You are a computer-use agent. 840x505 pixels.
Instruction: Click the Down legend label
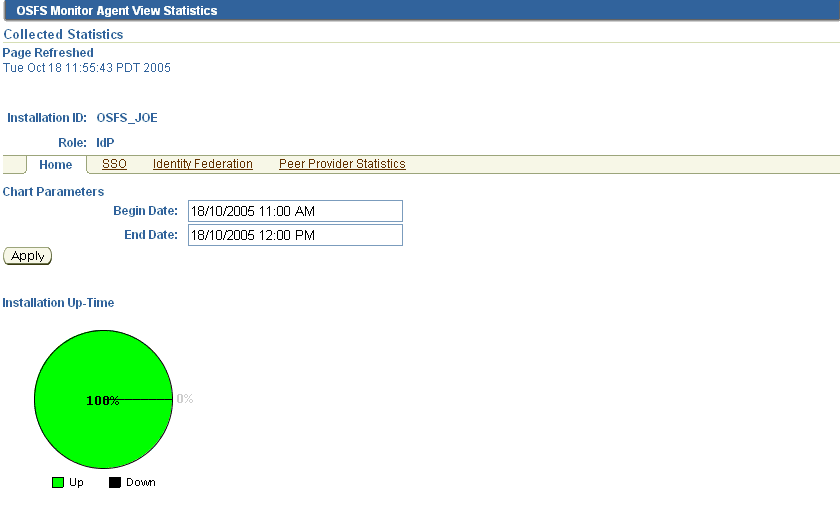tap(141, 483)
